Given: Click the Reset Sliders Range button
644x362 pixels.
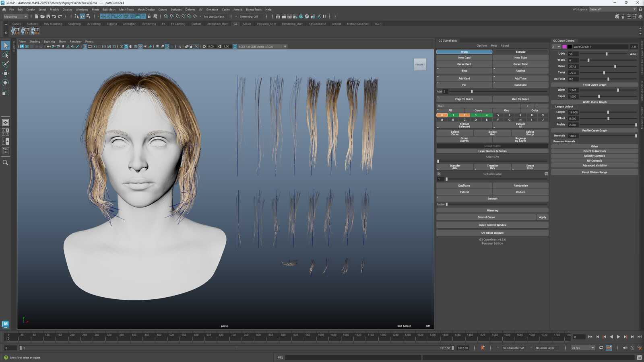Looking at the screenshot, I should 594,172.
